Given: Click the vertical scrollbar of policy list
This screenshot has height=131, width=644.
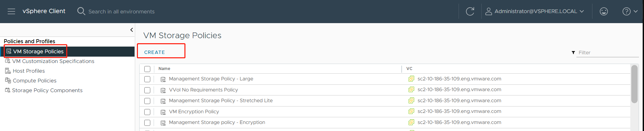Looking at the screenshot, I should (634, 84).
